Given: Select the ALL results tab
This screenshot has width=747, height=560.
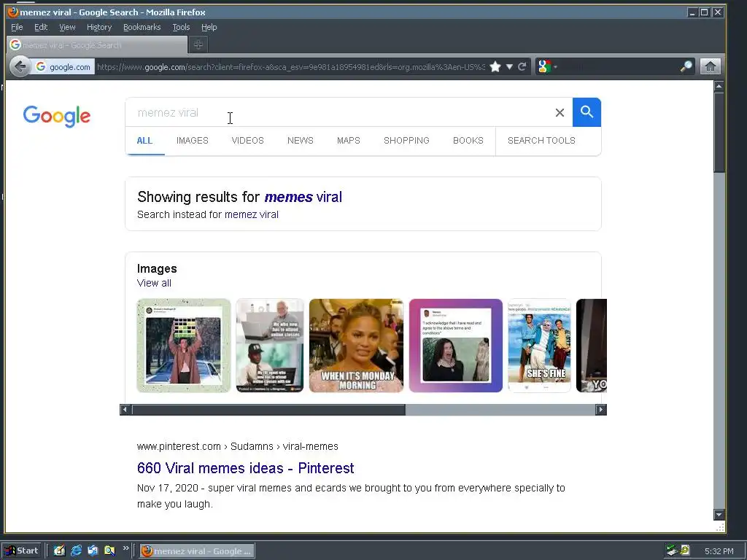Looking at the screenshot, I should coord(144,141).
